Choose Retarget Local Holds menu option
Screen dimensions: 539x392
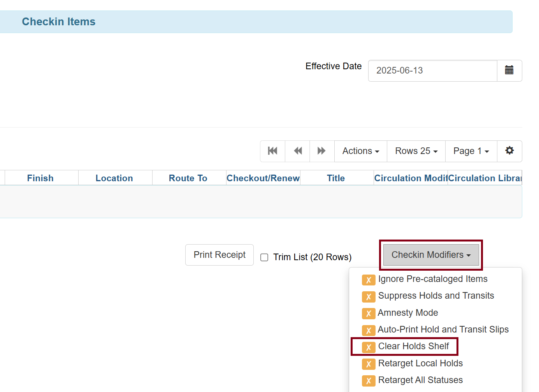click(420, 364)
